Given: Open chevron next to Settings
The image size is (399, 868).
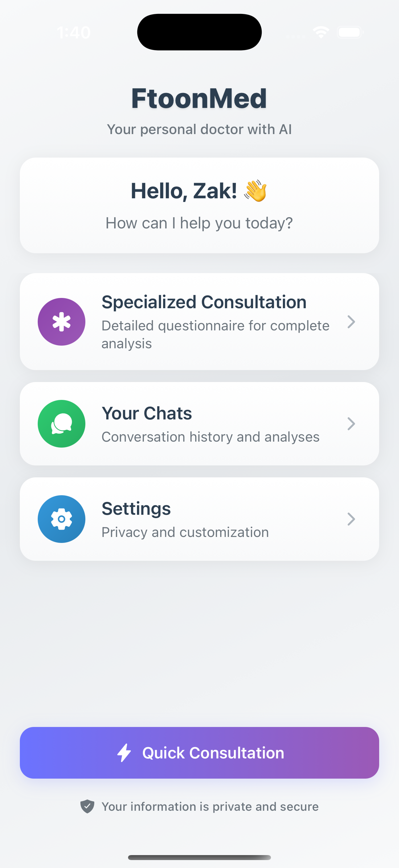Looking at the screenshot, I should pos(351,519).
